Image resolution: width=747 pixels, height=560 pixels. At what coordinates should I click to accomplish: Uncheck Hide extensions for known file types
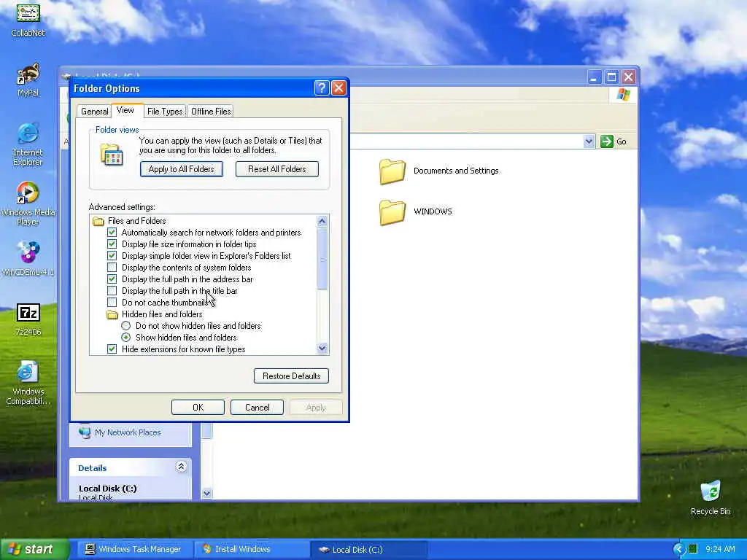(112, 349)
